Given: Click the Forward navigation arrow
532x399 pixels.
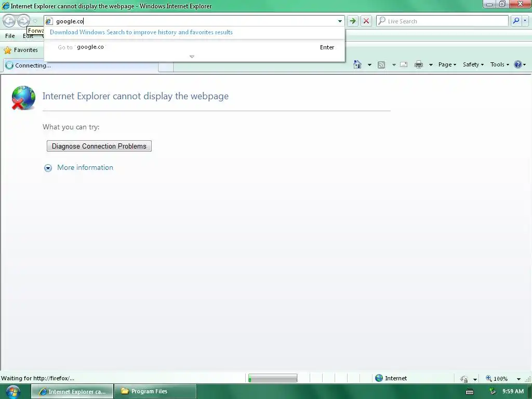Looking at the screenshot, I should pos(23,21).
